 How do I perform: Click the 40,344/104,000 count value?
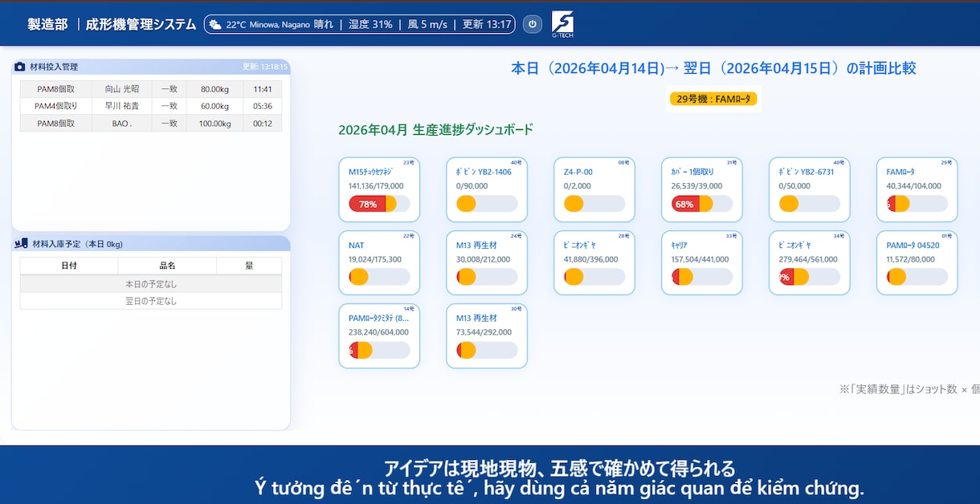(914, 186)
